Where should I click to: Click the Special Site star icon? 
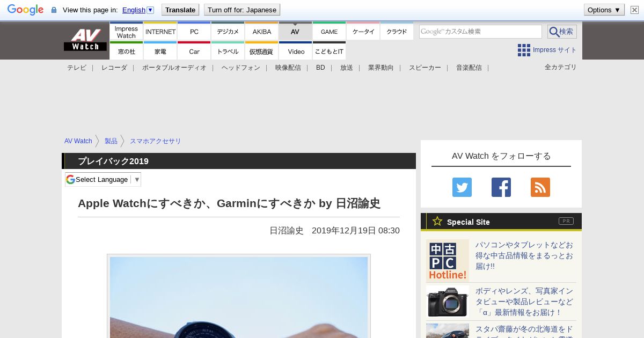coord(437,221)
